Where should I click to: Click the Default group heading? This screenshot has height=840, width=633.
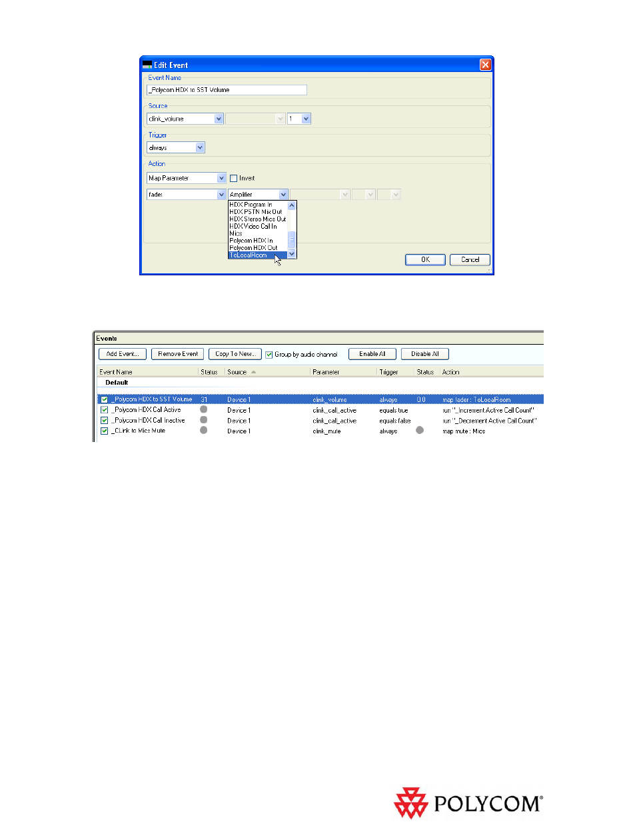coord(117,383)
